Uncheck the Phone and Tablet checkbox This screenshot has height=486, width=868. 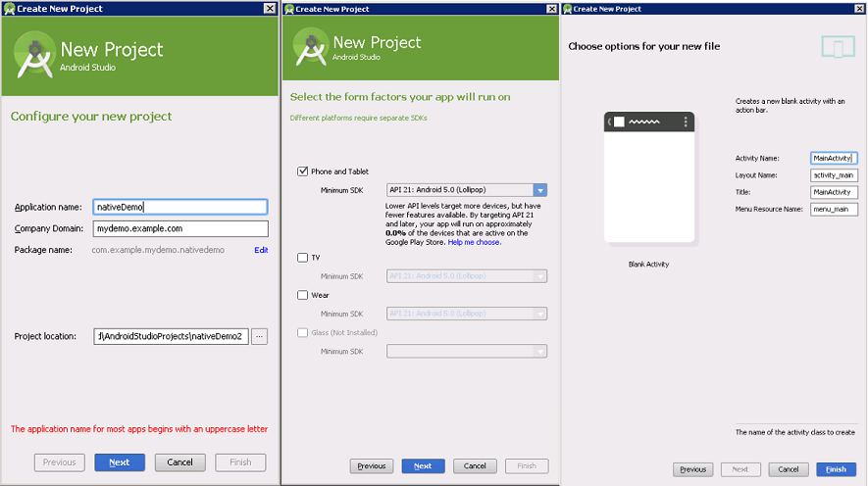302,171
